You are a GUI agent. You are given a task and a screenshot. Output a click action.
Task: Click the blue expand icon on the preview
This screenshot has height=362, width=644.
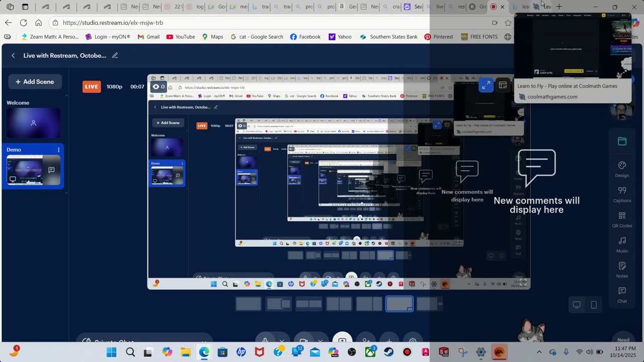click(486, 85)
